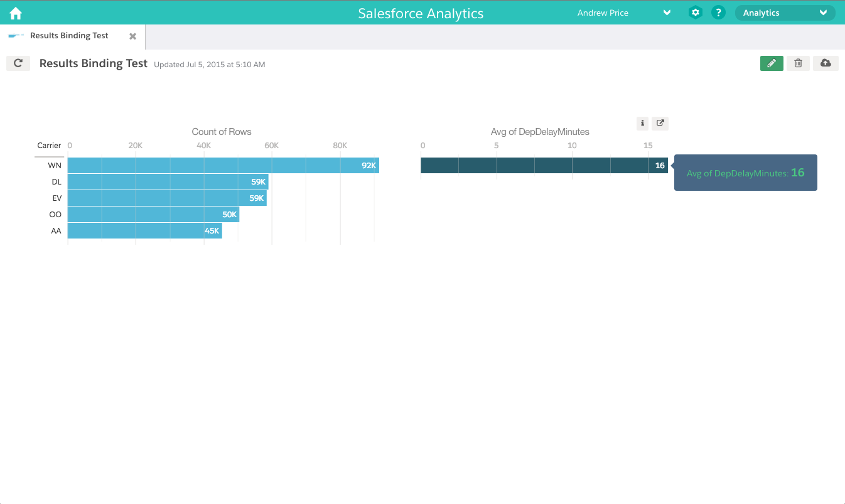The width and height of the screenshot is (845, 504).
Task: Open the Analytics app switcher dropdown
Action: click(x=785, y=13)
